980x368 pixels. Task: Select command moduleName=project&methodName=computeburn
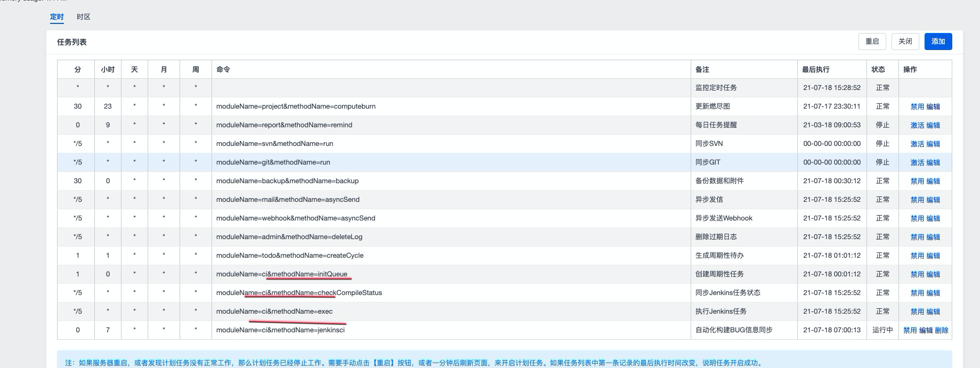tap(296, 107)
